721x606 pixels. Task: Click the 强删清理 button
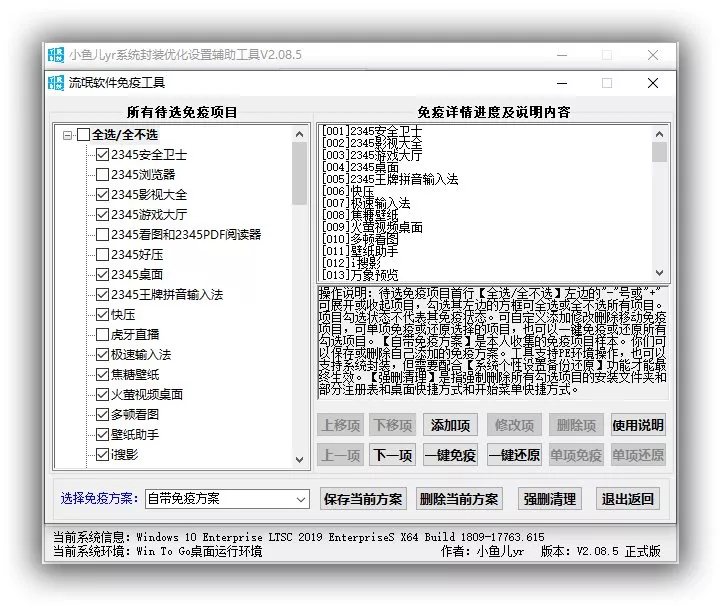click(550, 499)
